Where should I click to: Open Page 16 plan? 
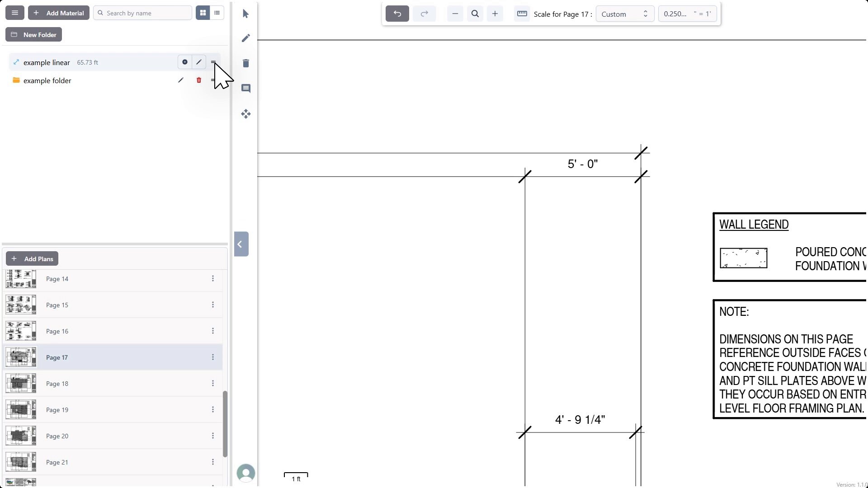[113, 331]
